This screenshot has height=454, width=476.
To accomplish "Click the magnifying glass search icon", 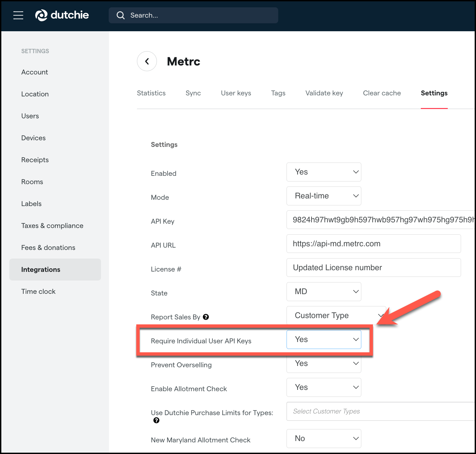I will 120,15.
